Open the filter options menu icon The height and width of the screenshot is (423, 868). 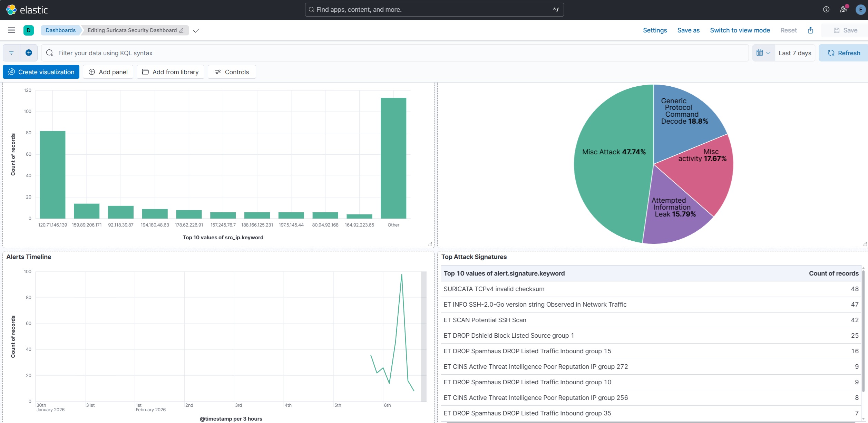coord(11,53)
